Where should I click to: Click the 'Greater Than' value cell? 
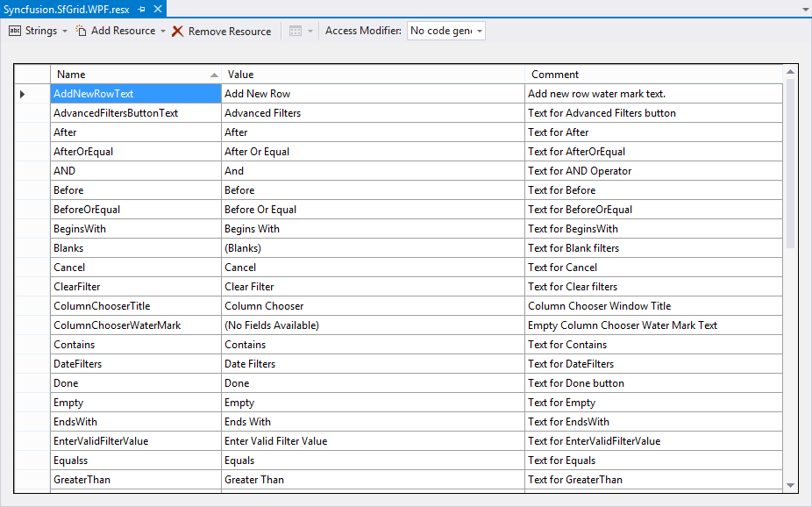pyautogui.click(x=373, y=480)
